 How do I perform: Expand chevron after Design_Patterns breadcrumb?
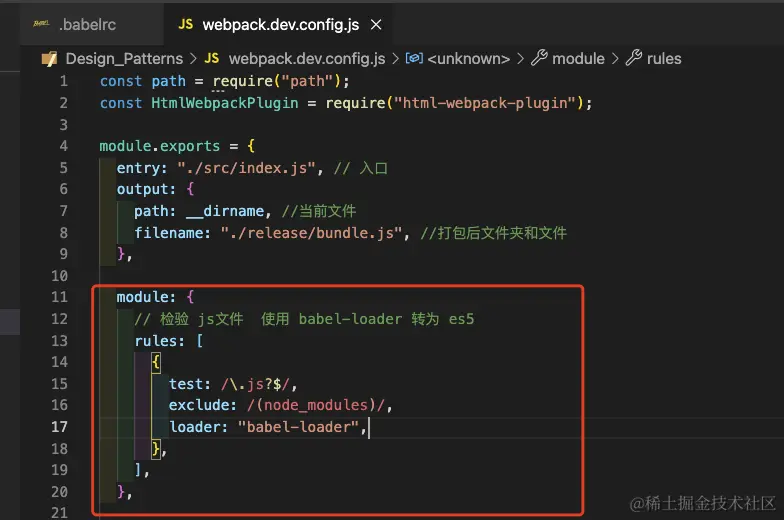194,59
